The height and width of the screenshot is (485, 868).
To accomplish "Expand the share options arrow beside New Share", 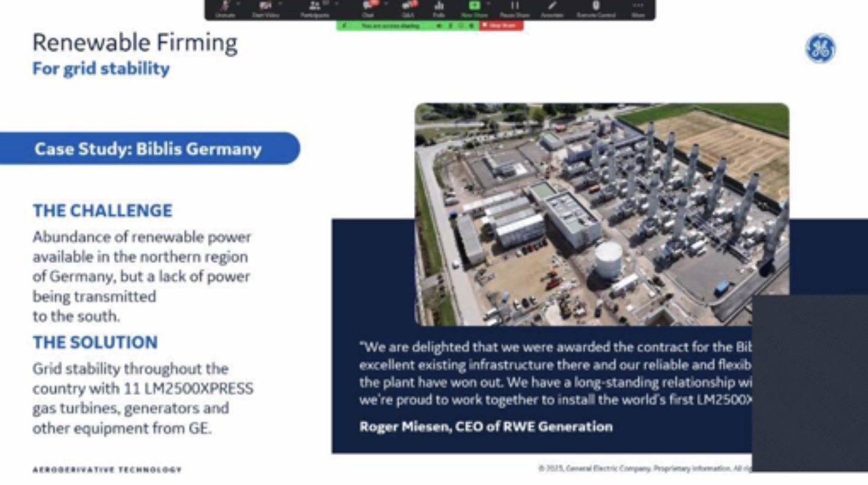I will [488, 4].
